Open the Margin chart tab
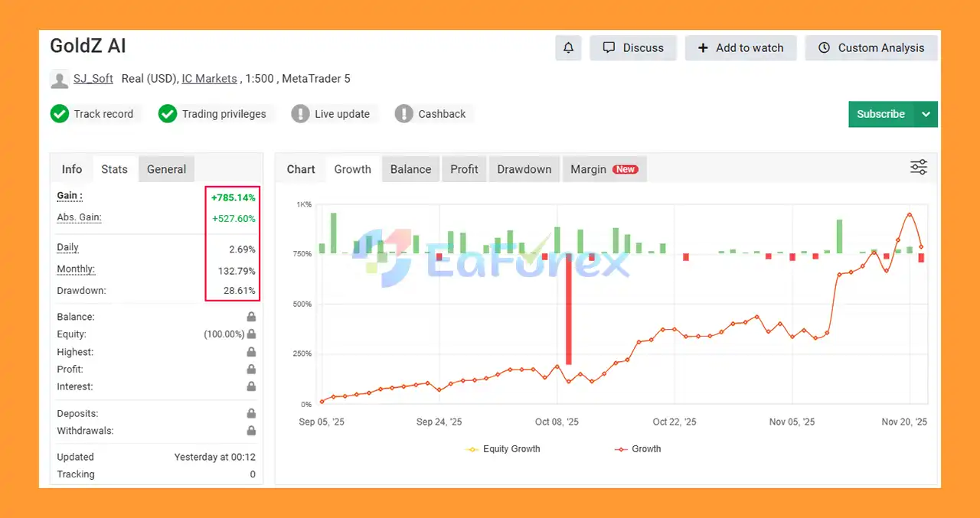The image size is (980, 518). click(603, 169)
